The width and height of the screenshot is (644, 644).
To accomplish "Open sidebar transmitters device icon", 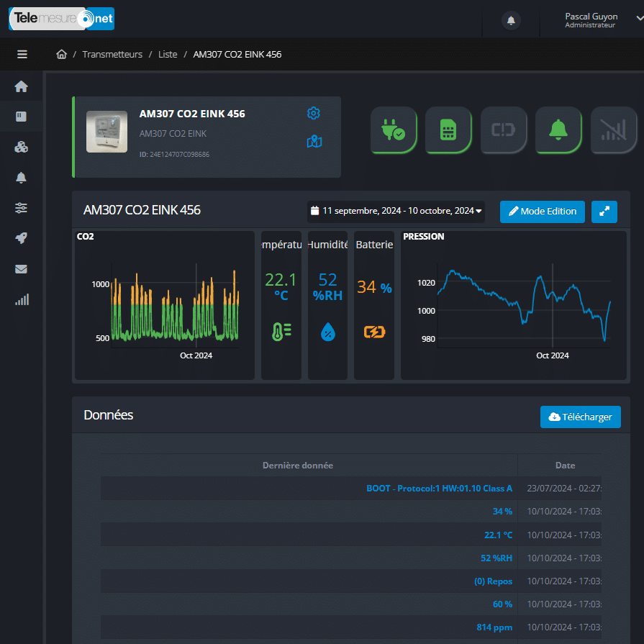I will (22, 117).
